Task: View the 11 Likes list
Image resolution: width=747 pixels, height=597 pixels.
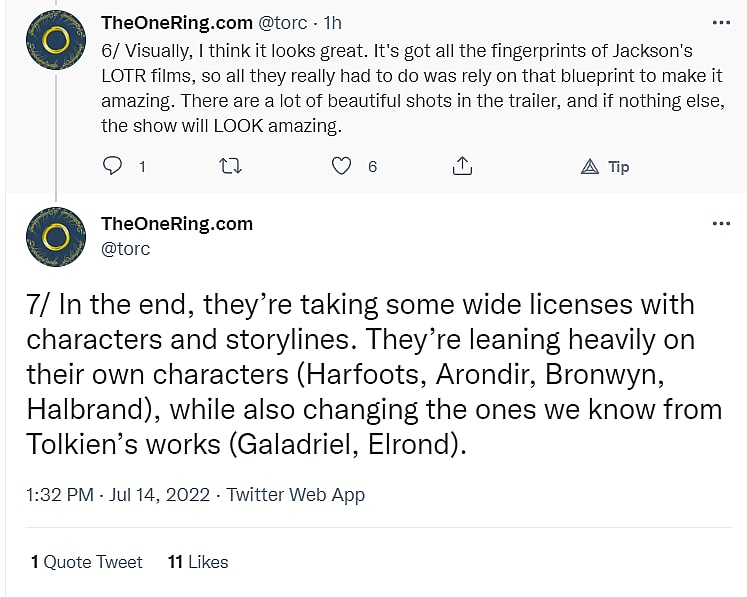Action: pos(198,562)
